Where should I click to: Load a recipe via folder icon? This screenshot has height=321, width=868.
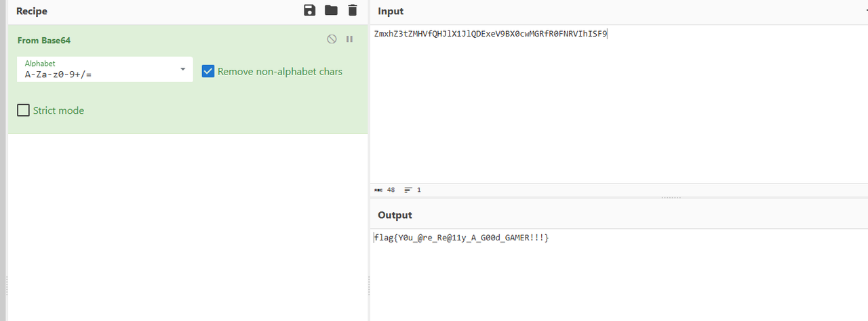pyautogui.click(x=331, y=10)
